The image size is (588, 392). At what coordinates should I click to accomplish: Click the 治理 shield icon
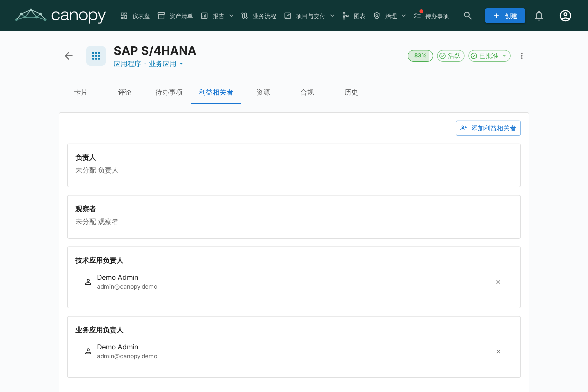(x=377, y=16)
